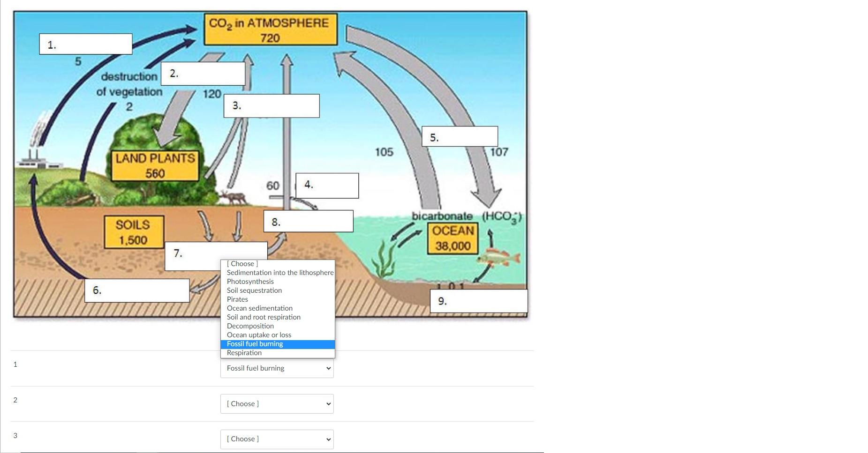Screen dimensions: 868x453
Task: Click the fish illustration in ocean
Action: 499,257
